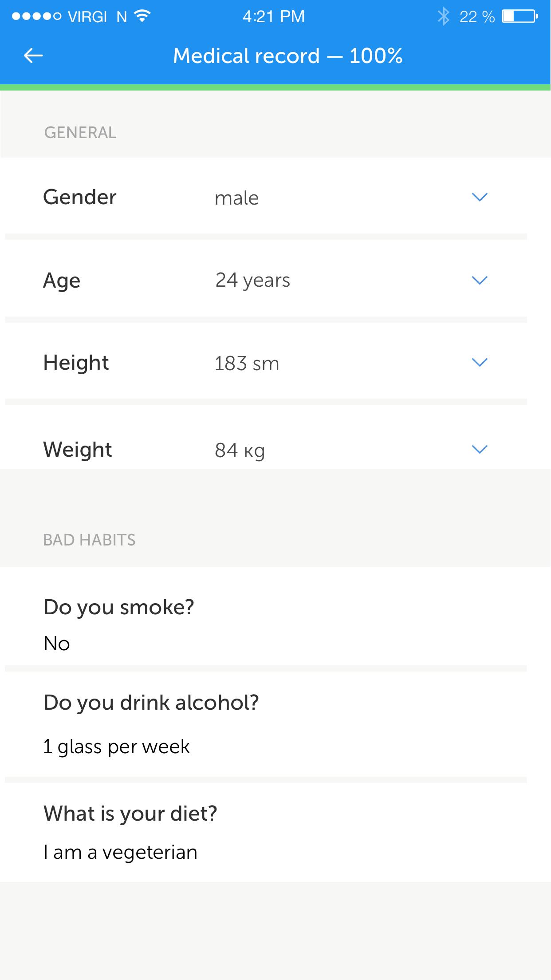Tap the '1 glass per week' answer
This screenshot has width=551, height=980.
point(116,747)
